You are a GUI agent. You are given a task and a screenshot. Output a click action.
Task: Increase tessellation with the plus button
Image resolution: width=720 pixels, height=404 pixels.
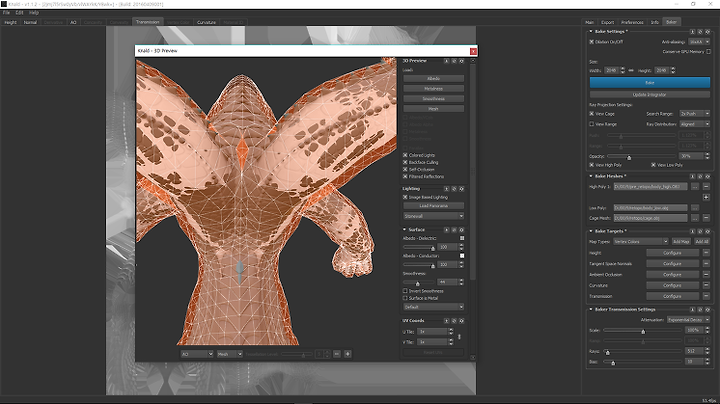[x=348, y=354]
